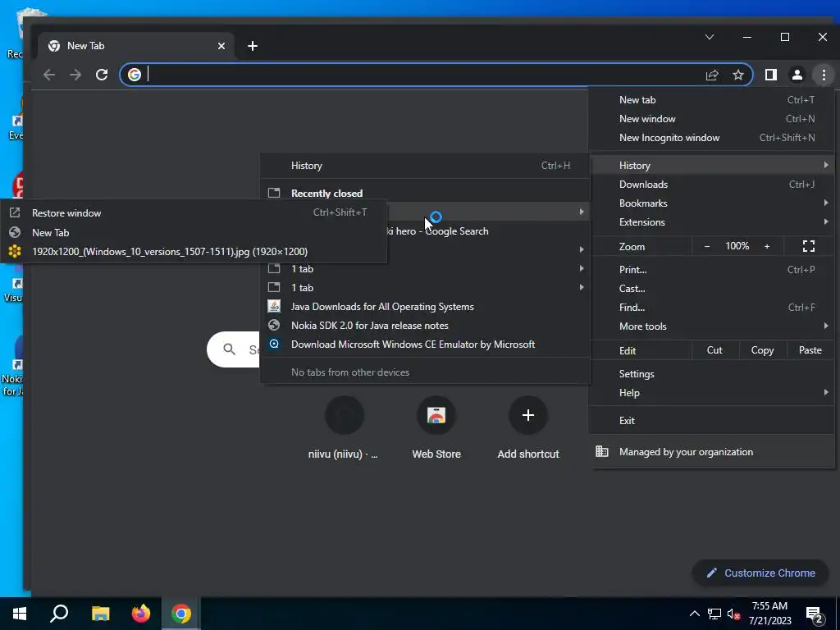Image resolution: width=840 pixels, height=630 pixels.
Task: Expand the last 1 tab entry
Action: tap(425, 288)
